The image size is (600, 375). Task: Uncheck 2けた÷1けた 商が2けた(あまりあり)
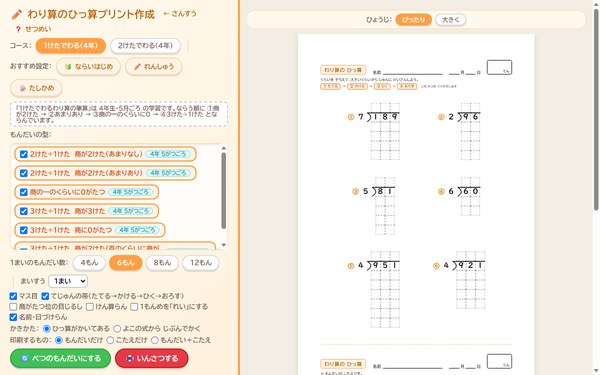click(24, 173)
